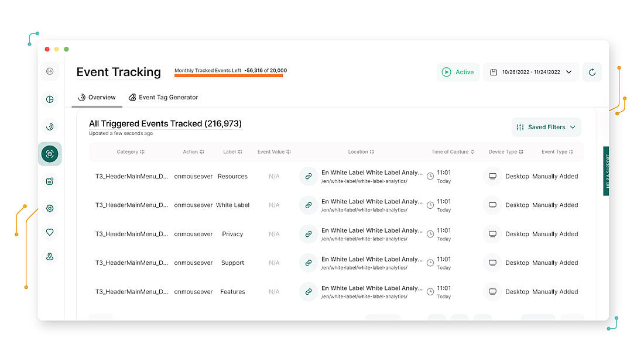The height and width of the screenshot is (362, 644).
Task: Open the pie chart dashboard icon in sidebar
Action: click(x=50, y=99)
